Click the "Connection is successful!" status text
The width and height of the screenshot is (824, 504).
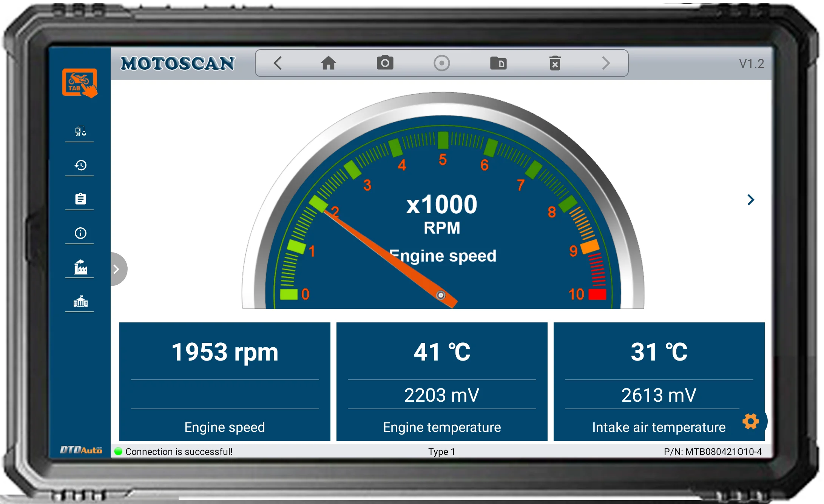179,452
